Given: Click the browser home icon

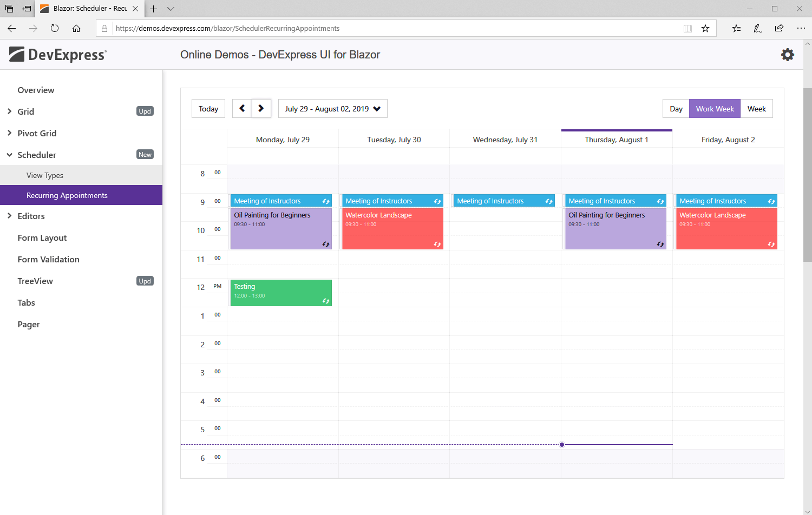Looking at the screenshot, I should pos(76,29).
